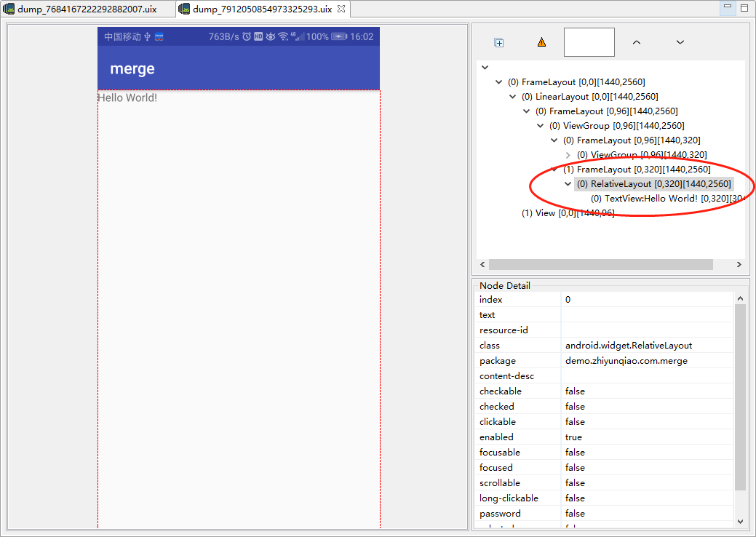Click the eye-care icon in device status bar
756x537 pixels.
[271, 36]
